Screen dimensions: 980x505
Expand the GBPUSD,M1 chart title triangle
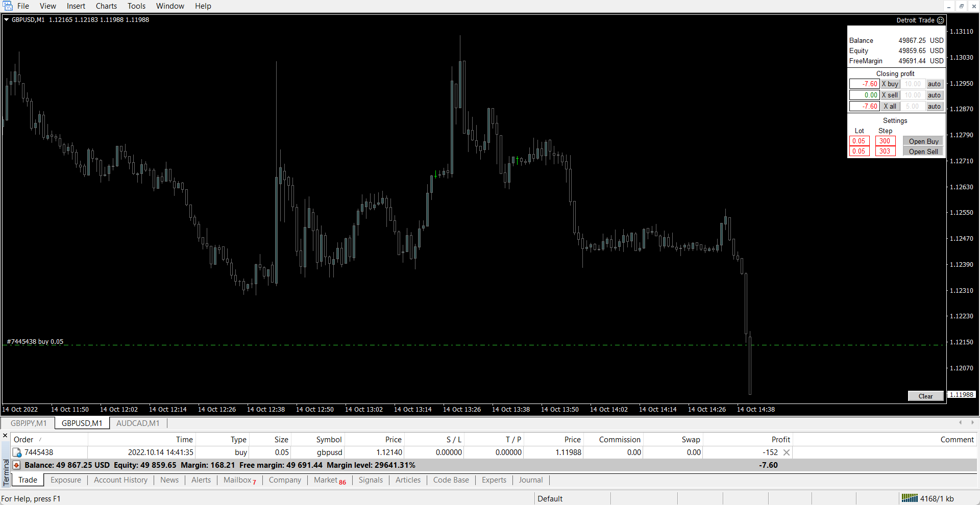point(7,20)
